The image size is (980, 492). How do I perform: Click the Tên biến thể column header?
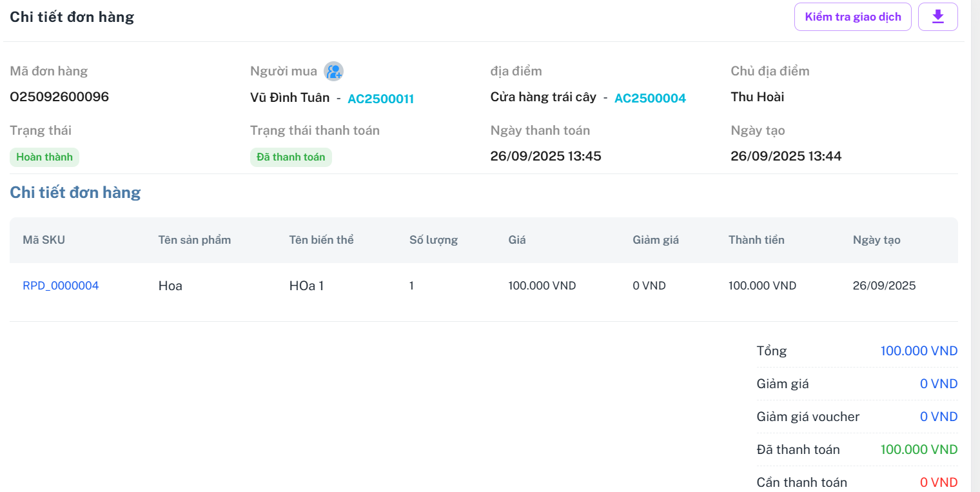pos(321,240)
